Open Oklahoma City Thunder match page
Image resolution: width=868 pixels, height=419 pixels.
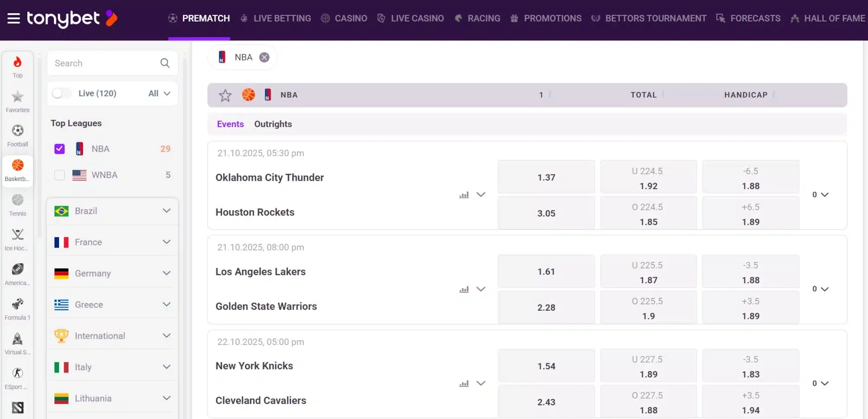click(x=270, y=177)
